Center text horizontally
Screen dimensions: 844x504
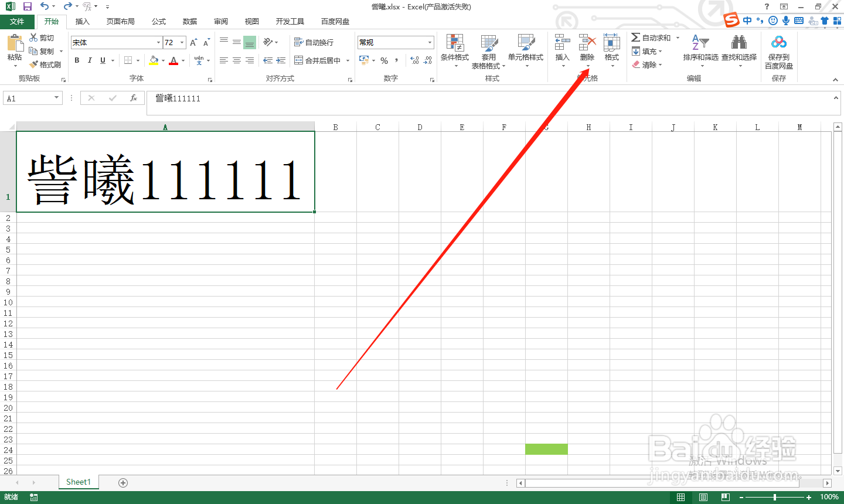tap(237, 60)
